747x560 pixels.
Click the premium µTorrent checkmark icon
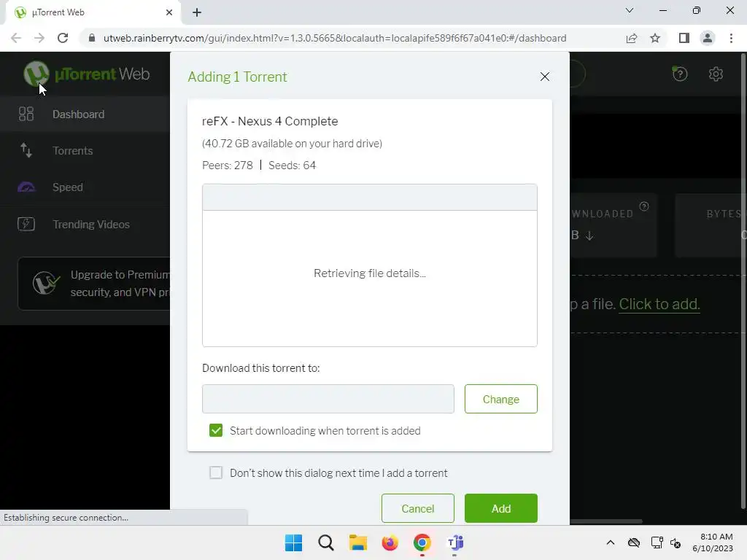coord(46,283)
